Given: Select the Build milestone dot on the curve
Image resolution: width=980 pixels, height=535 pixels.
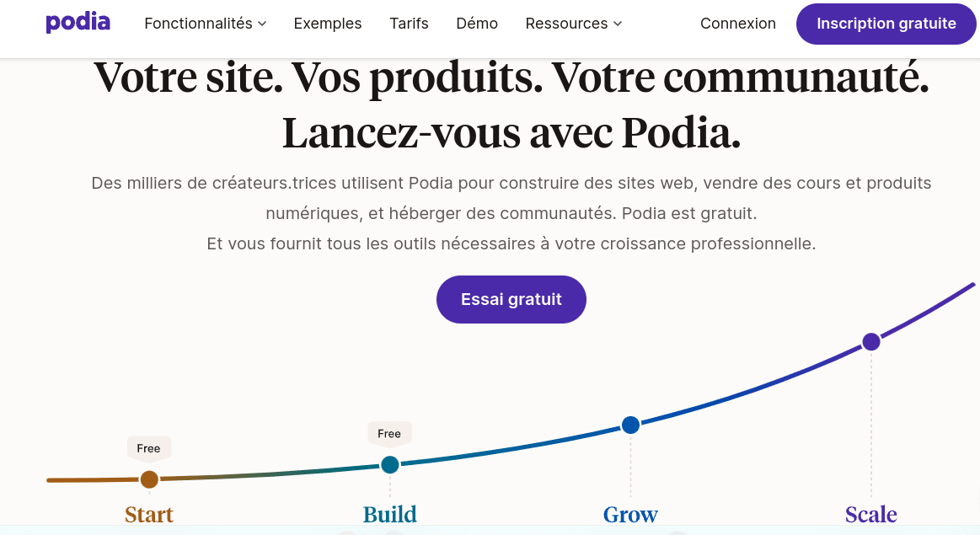Looking at the screenshot, I should click(x=389, y=464).
